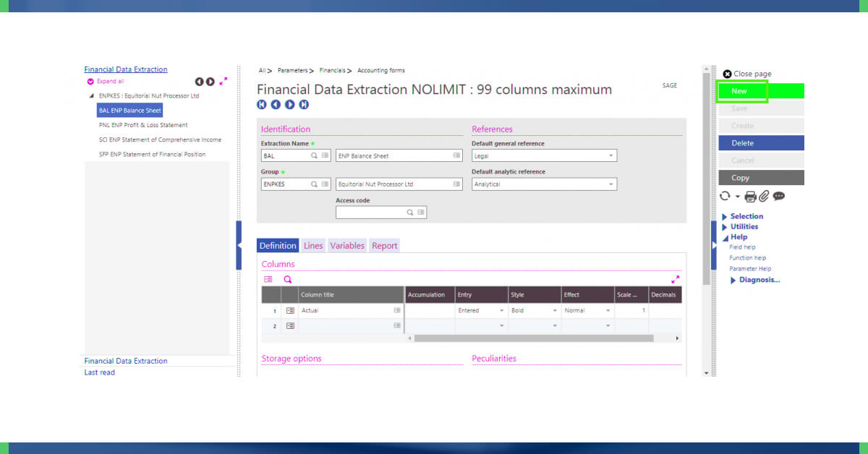Click next arrow in left list panel
This screenshot has width=868, height=454.
[210, 82]
